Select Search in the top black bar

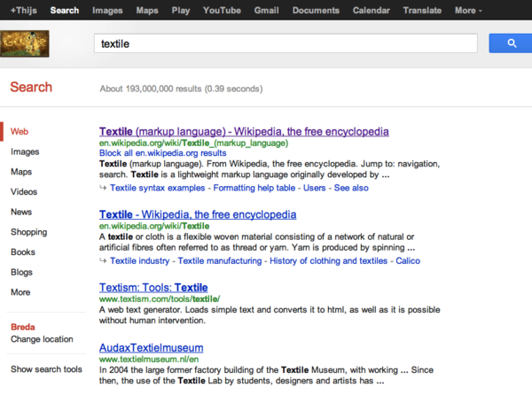point(65,11)
